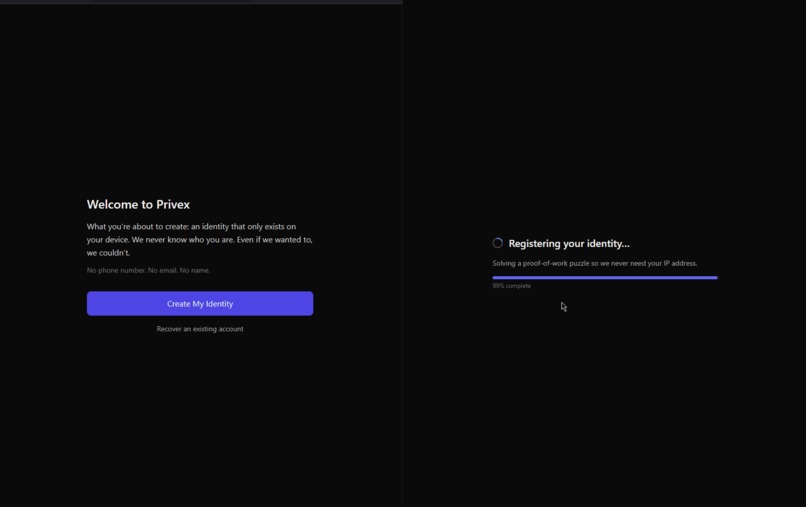
Task: Click the loading spinner beside Registering your identity
Action: pos(498,243)
